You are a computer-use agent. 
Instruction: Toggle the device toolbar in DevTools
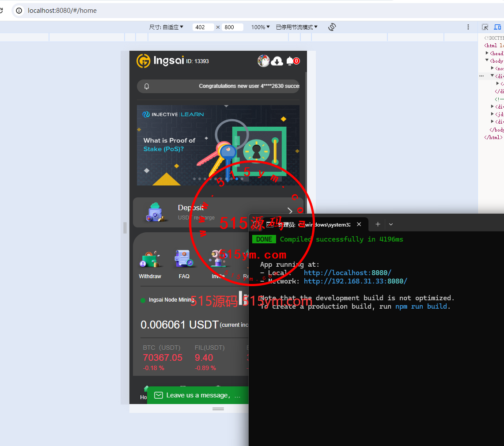pyautogui.click(x=497, y=27)
